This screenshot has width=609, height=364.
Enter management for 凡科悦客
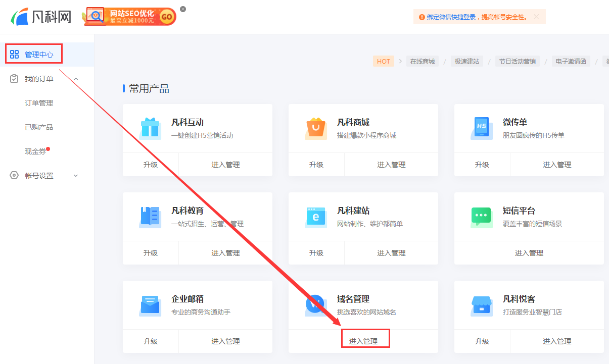[x=557, y=341]
